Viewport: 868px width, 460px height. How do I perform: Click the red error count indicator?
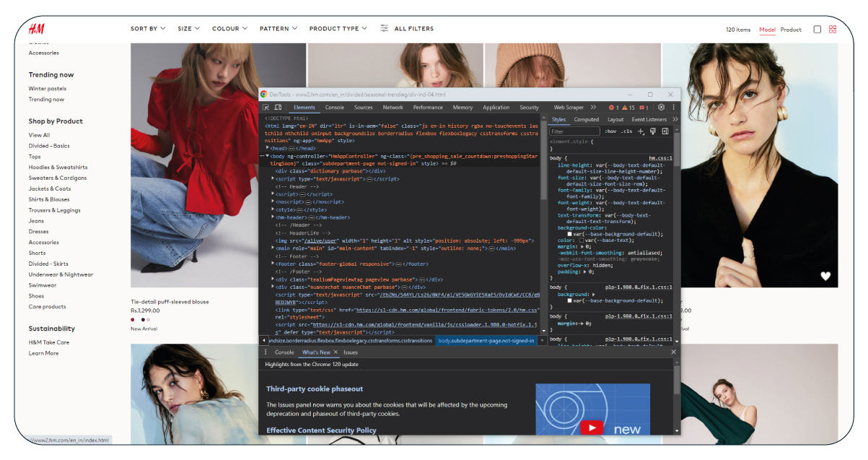coord(614,108)
